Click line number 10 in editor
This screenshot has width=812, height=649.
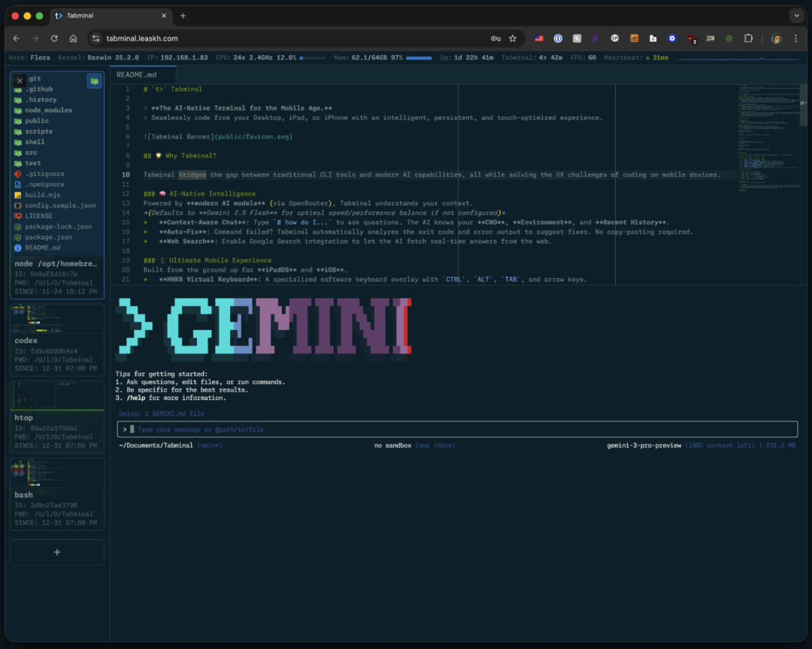126,175
